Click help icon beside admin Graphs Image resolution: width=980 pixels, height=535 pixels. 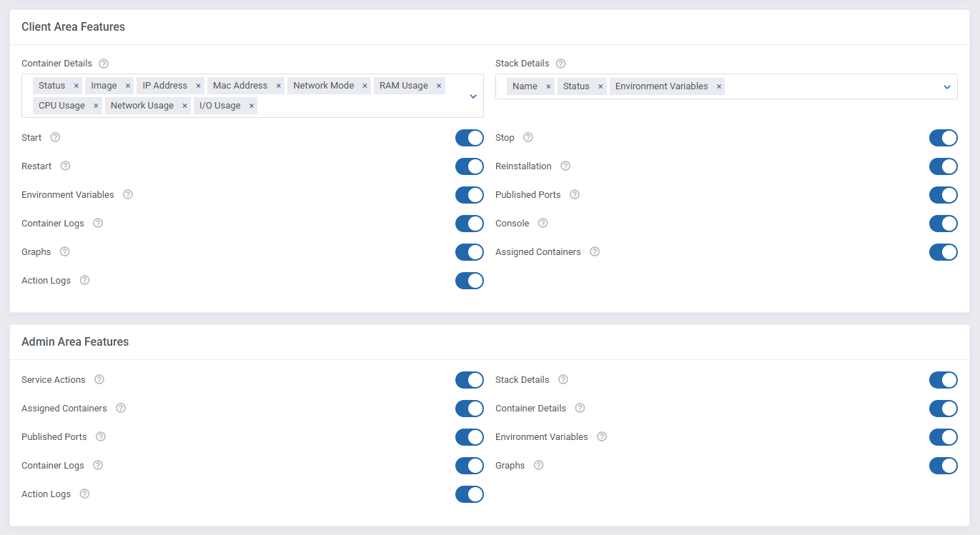(x=539, y=465)
